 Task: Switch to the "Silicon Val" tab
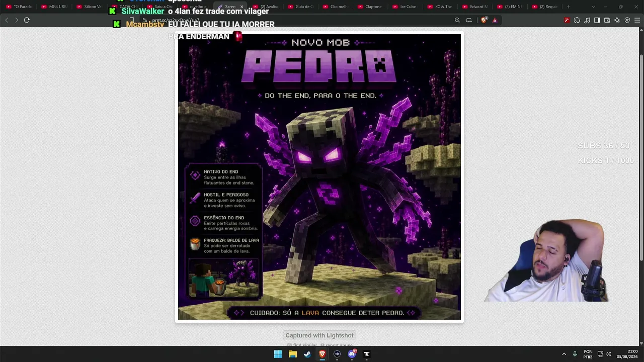click(x=90, y=7)
